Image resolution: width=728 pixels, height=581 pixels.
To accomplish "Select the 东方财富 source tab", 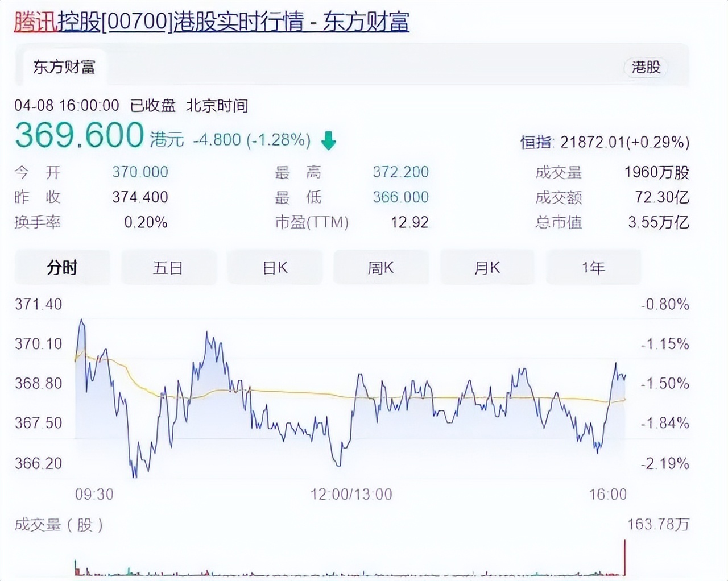I will 64,67.
